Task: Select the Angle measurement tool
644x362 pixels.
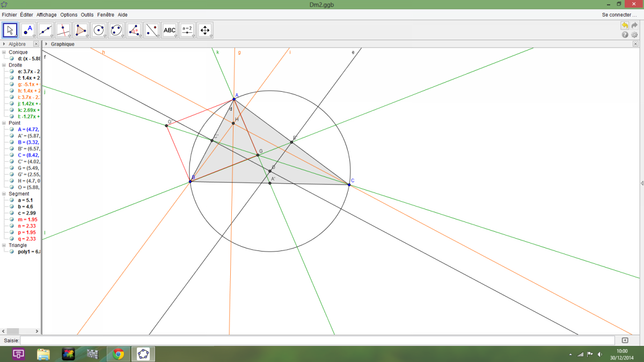Action: coord(134,30)
